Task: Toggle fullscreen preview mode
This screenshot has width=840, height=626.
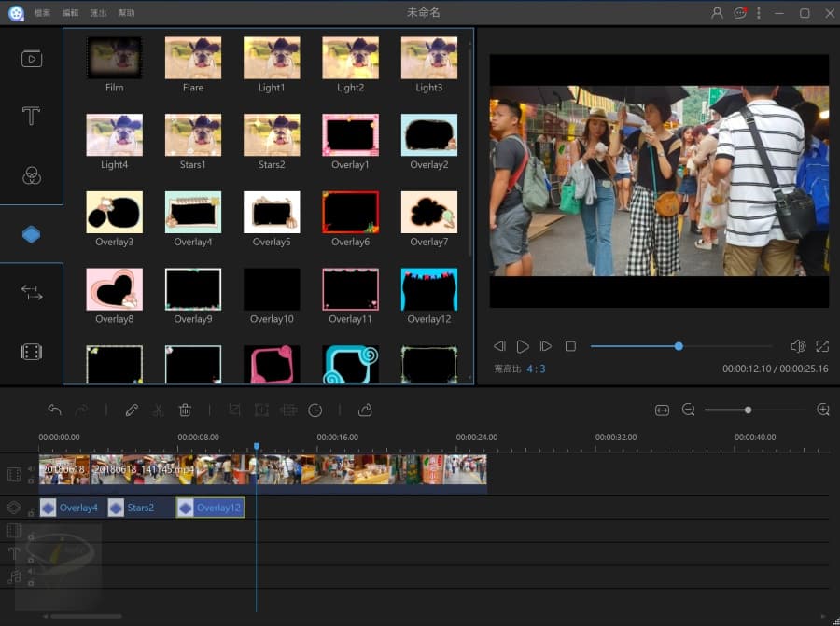Action: click(x=822, y=346)
